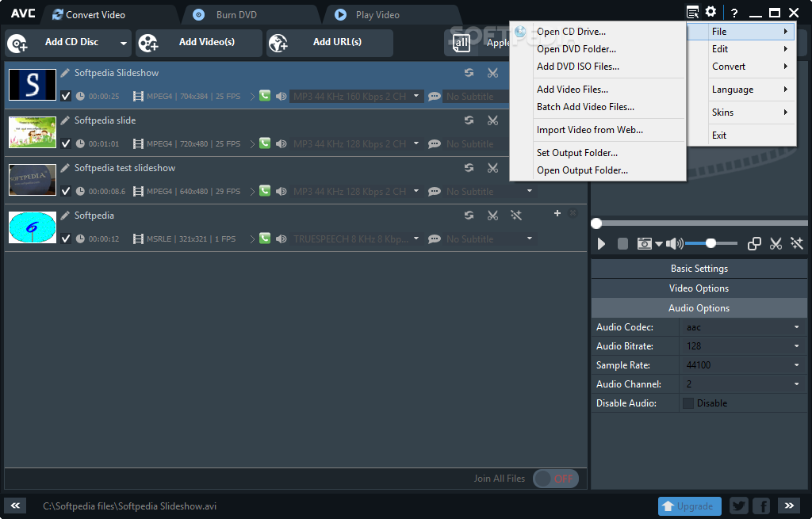Clip the Softpedia Slideshow video with scissors
The image size is (812, 519).
pyautogui.click(x=492, y=73)
